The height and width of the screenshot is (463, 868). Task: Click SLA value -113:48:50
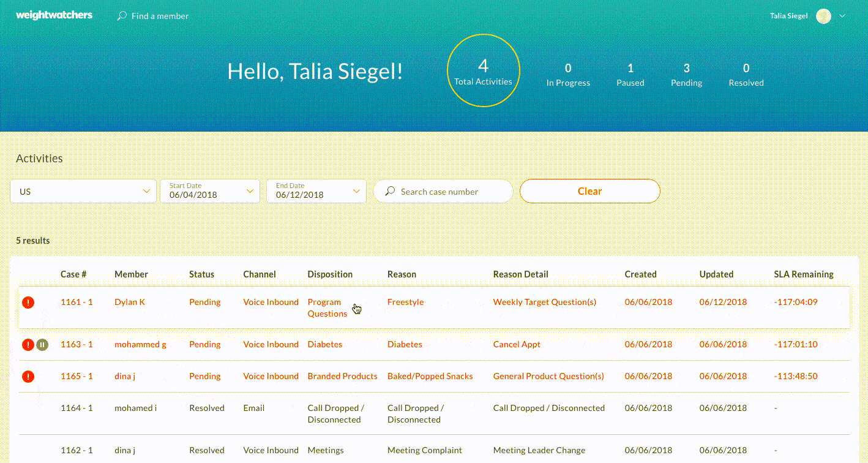(x=796, y=376)
